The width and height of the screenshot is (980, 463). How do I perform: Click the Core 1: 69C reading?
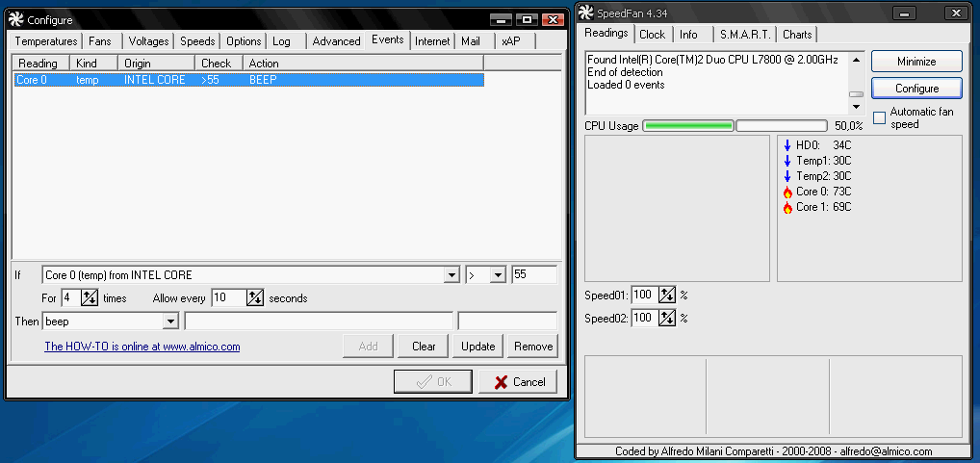click(x=824, y=208)
